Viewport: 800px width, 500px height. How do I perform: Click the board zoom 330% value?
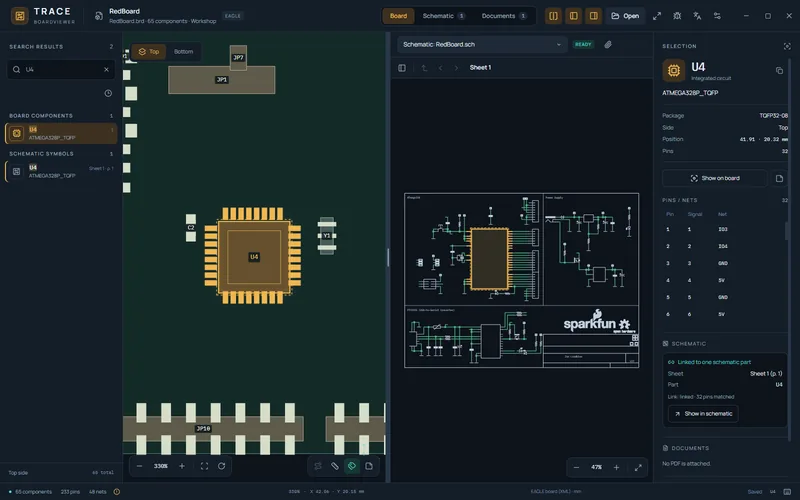161,466
